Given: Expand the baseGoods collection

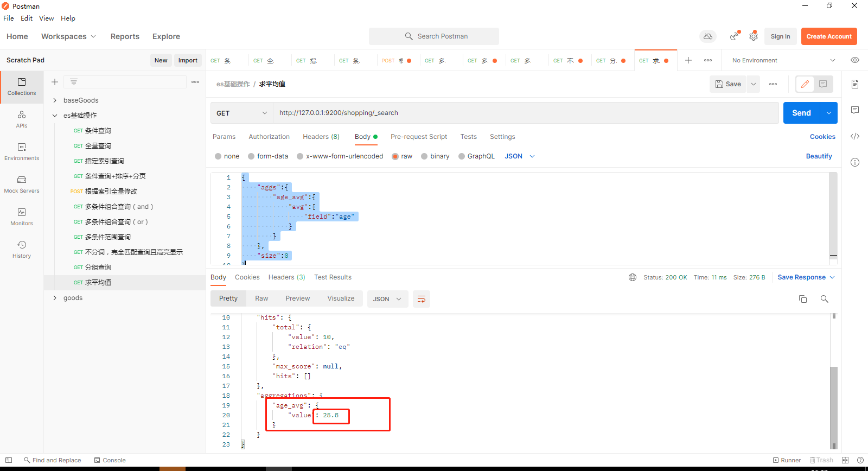Looking at the screenshot, I should 55,100.
